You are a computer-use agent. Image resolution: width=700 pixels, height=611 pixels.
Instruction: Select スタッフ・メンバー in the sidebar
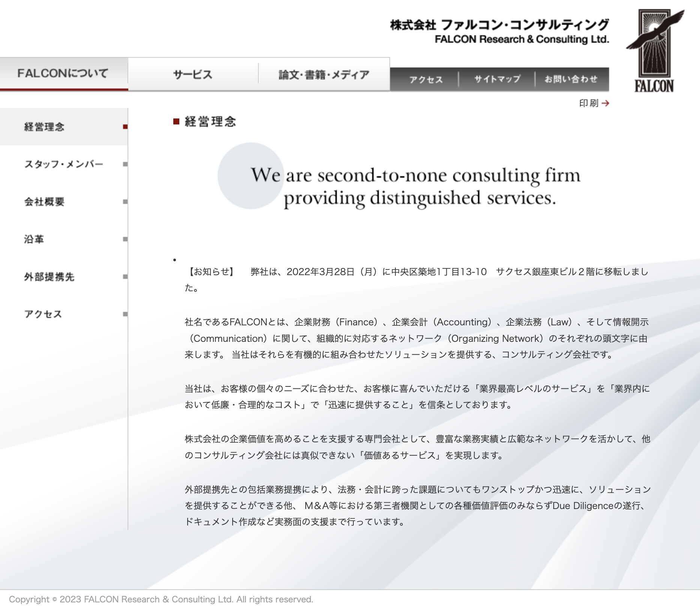(x=64, y=164)
